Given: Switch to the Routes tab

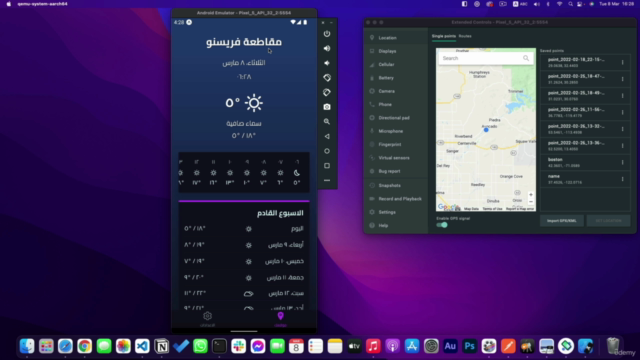Looking at the screenshot, I should click(x=465, y=36).
